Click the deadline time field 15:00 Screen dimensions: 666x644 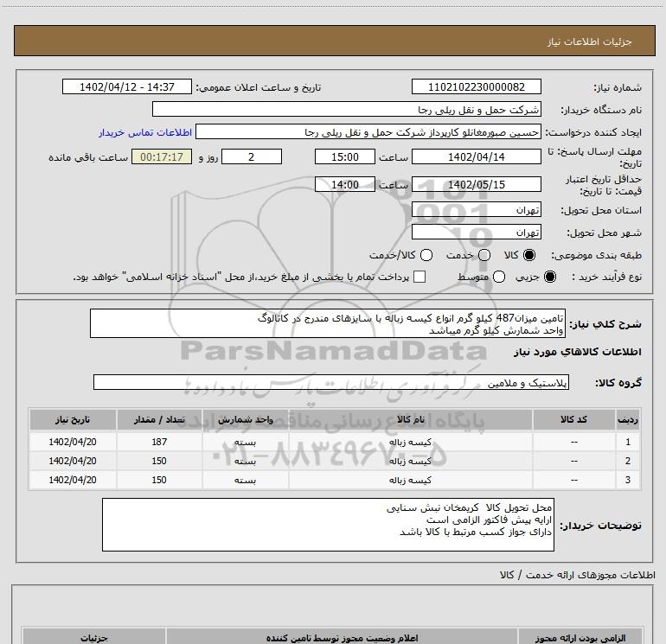(345, 156)
